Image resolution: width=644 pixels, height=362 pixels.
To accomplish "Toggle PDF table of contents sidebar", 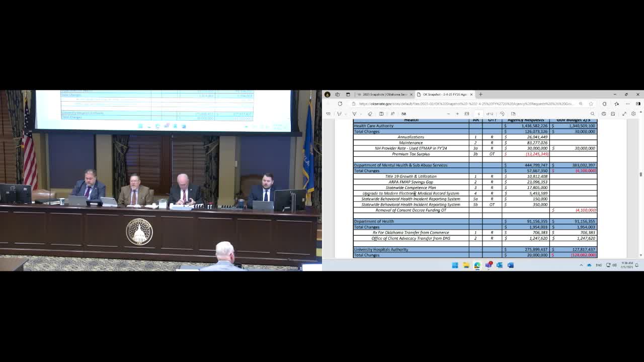I will [328, 114].
